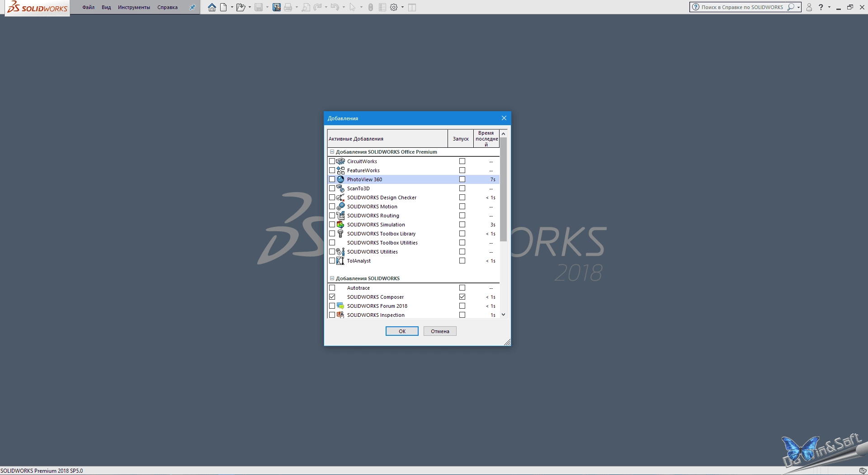Uncheck SOLIDWORKS Composer startup checkbox

point(462,297)
